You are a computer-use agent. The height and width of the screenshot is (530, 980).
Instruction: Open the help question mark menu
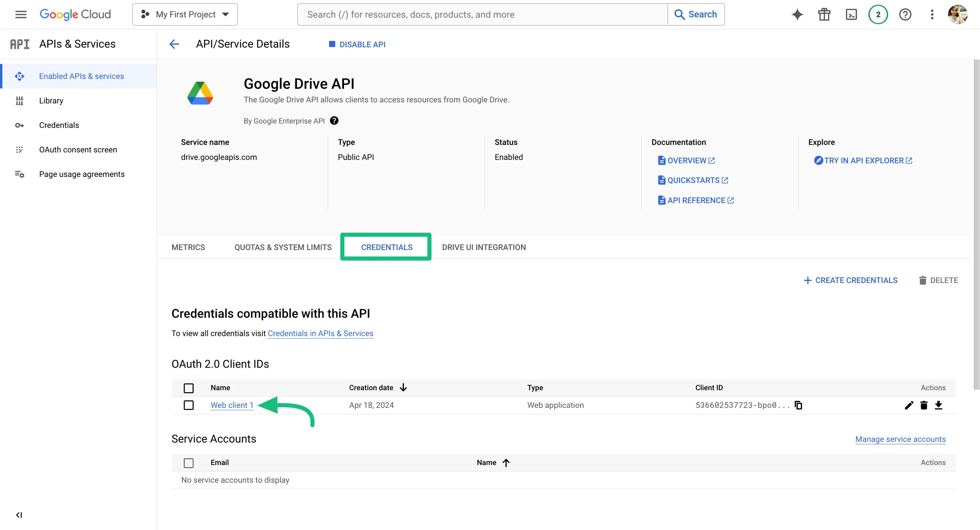(x=905, y=14)
